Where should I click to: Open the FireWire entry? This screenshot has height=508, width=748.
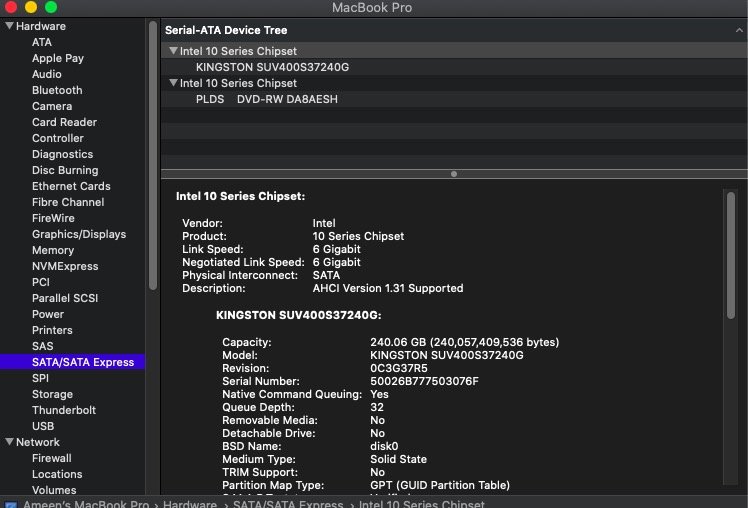tap(53, 218)
